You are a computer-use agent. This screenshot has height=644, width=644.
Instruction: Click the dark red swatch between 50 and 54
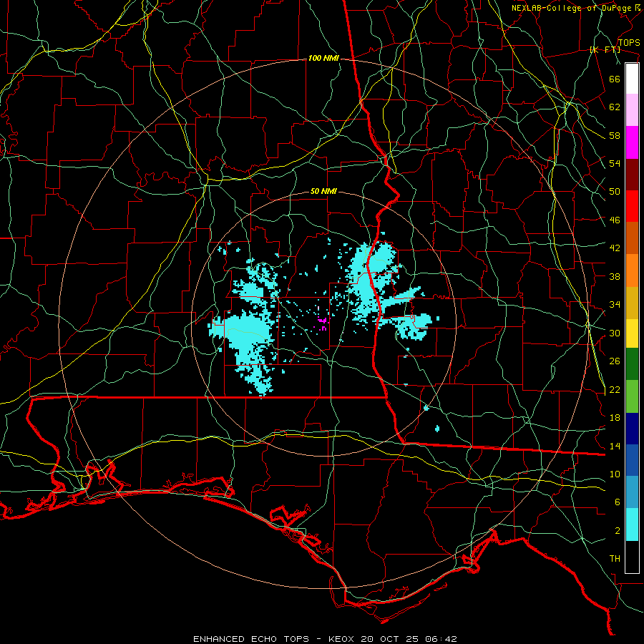pos(632,174)
